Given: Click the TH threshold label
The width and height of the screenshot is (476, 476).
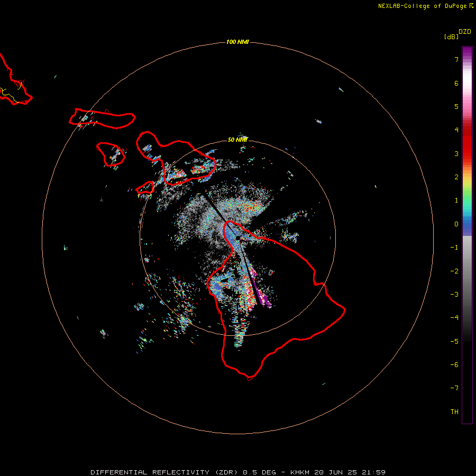Looking at the screenshot, I should pyautogui.click(x=454, y=412).
